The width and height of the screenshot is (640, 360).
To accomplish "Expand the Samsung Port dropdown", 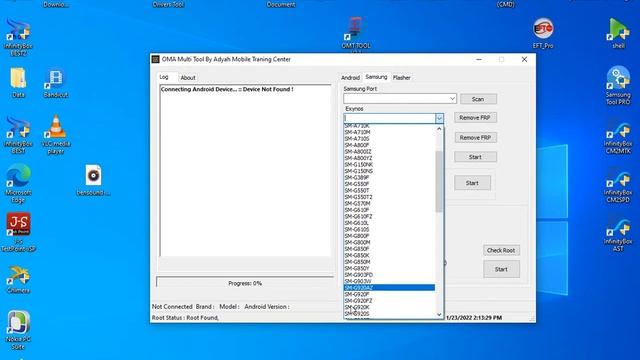I will coord(452,98).
